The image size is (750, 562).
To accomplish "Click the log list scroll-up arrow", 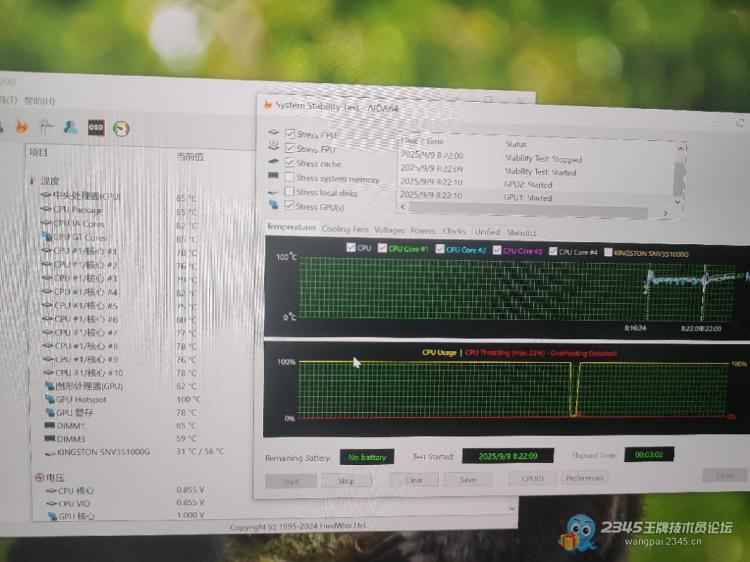I will point(680,149).
